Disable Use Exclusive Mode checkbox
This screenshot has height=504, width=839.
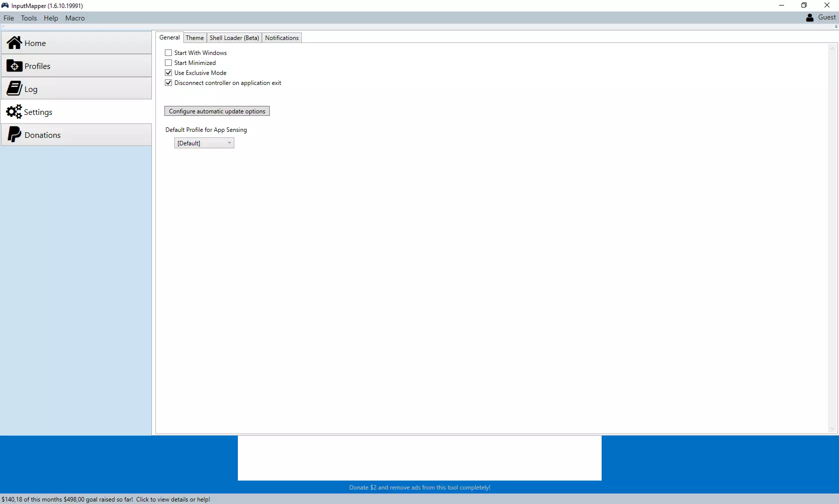[x=168, y=73]
